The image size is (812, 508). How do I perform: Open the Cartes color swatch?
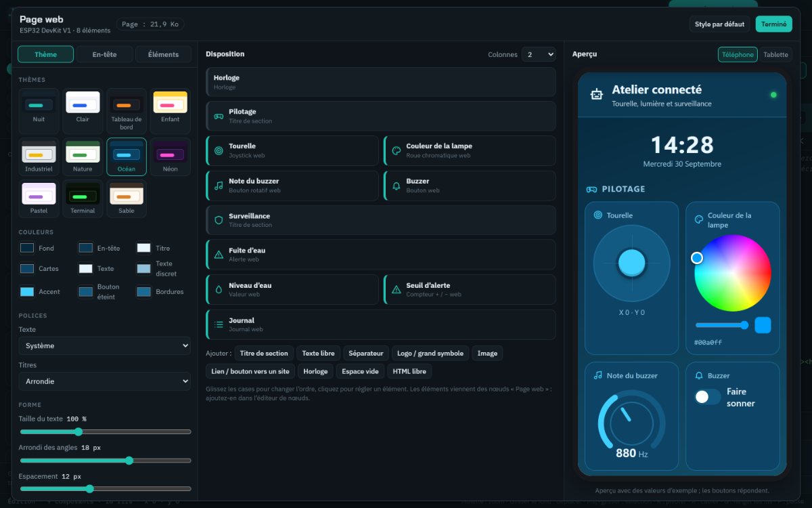point(27,268)
